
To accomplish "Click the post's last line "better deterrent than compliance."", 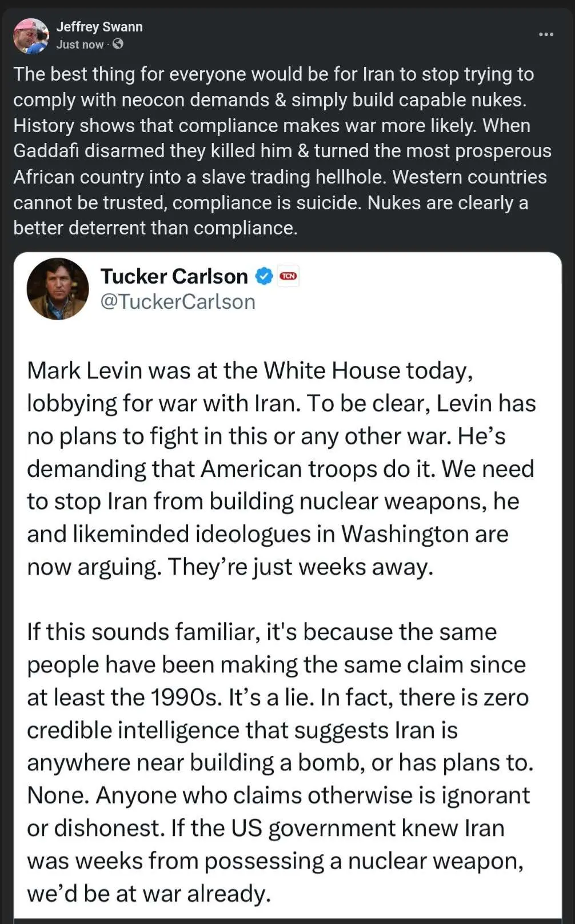I will [155, 228].
